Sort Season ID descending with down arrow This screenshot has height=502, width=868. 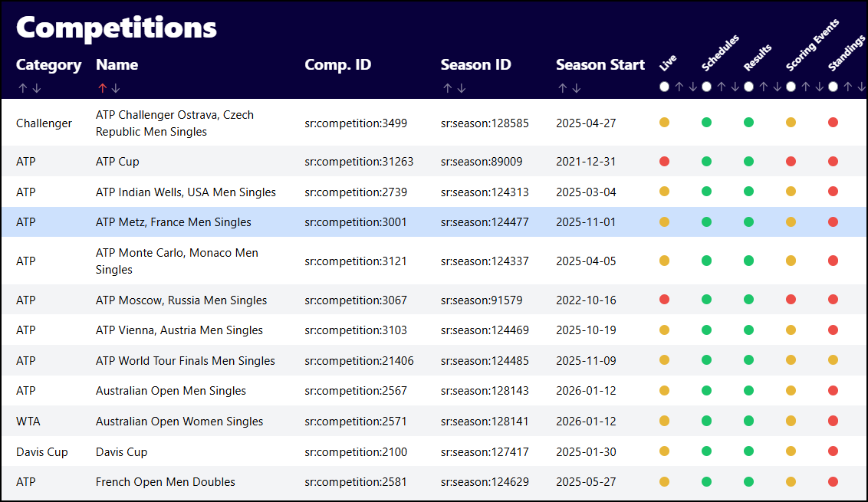point(461,88)
